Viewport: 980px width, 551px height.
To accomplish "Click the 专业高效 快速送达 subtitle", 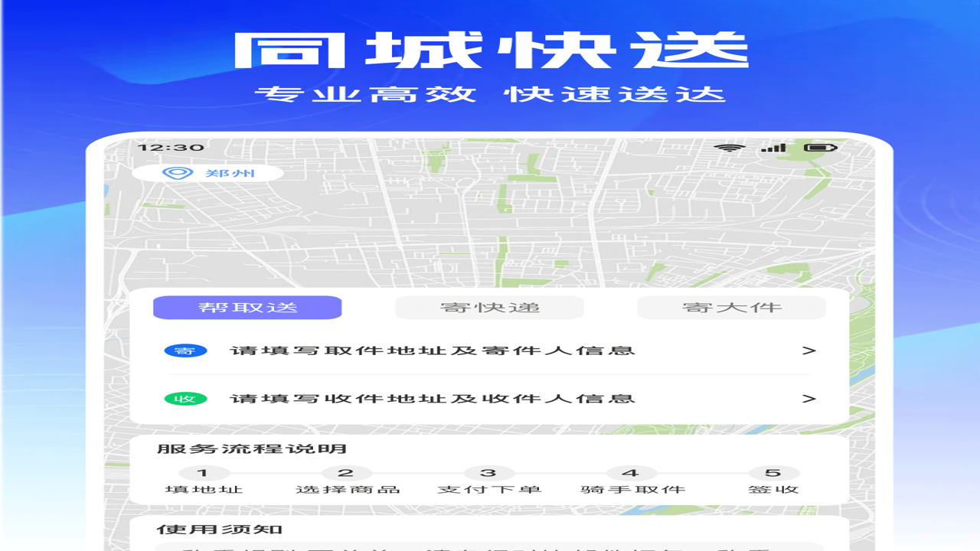I will 490,95.
